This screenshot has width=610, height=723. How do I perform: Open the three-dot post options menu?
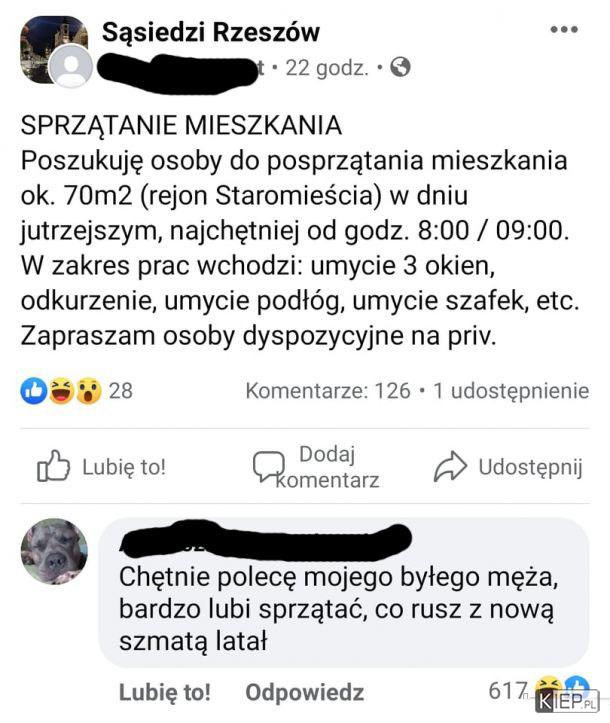click(564, 30)
